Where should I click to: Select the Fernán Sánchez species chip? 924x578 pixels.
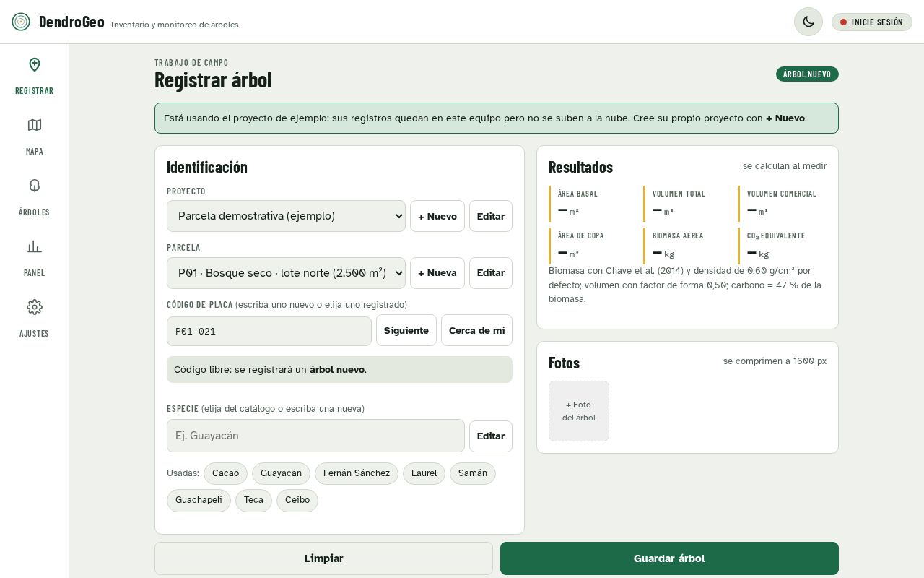[357, 473]
